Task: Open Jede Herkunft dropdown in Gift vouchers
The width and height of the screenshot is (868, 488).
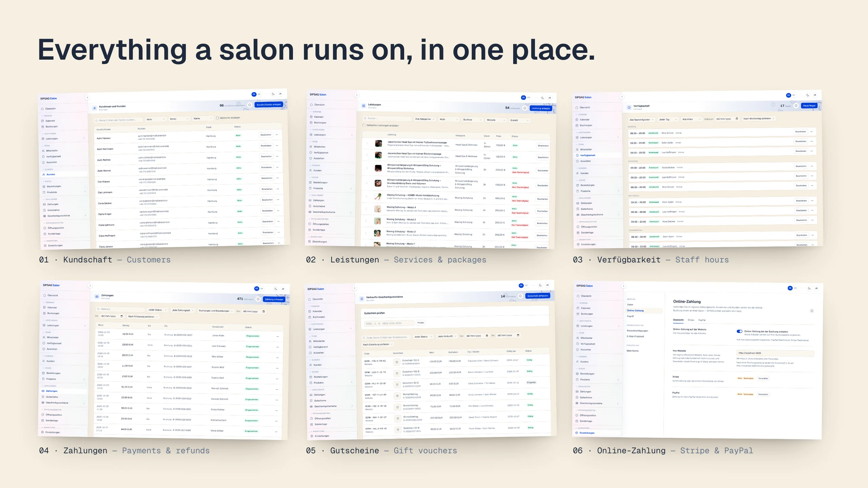Action: coord(447,336)
